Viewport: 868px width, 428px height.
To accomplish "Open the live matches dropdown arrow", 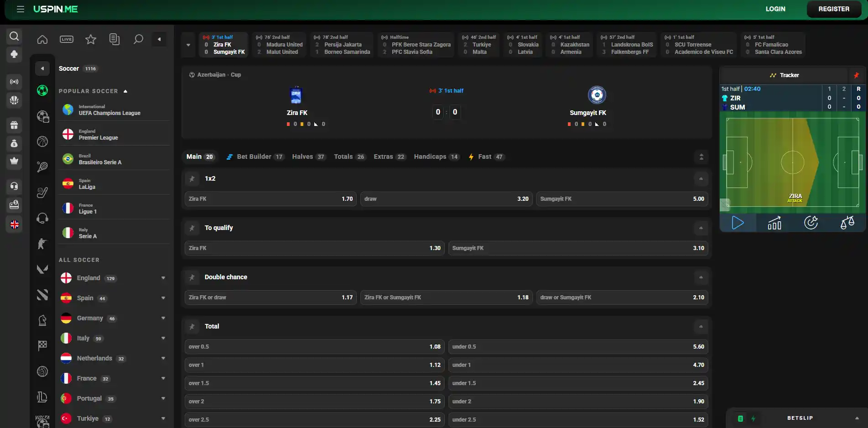I will [x=188, y=45].
